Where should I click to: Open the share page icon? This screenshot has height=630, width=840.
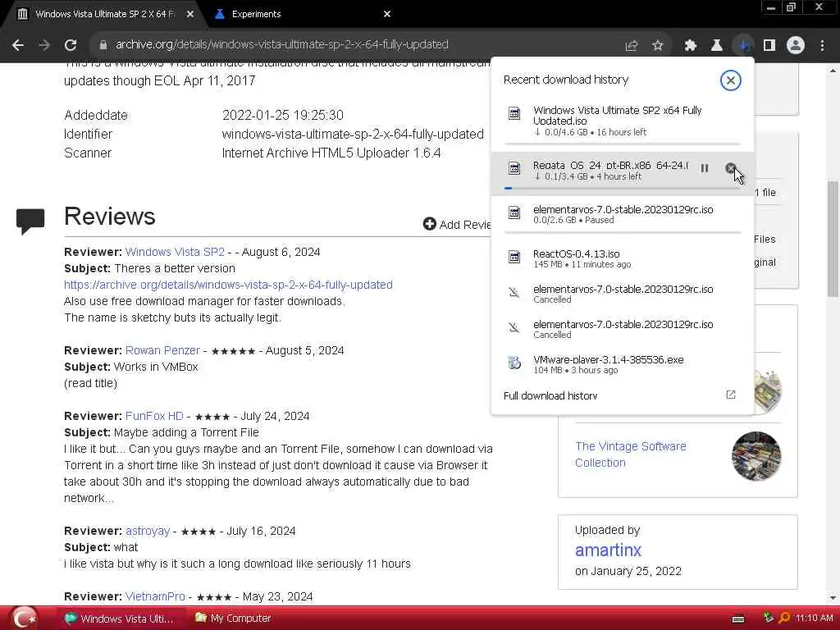click(632, 46)
